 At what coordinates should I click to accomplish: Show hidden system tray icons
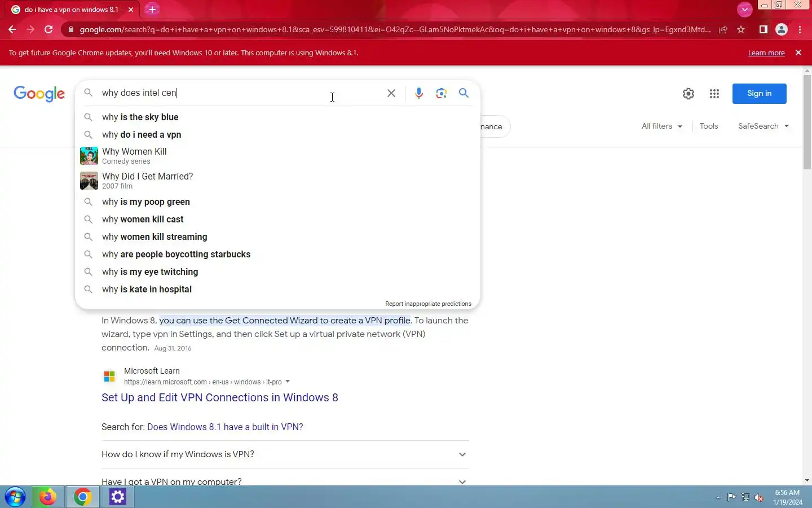[x=718, y=497]
